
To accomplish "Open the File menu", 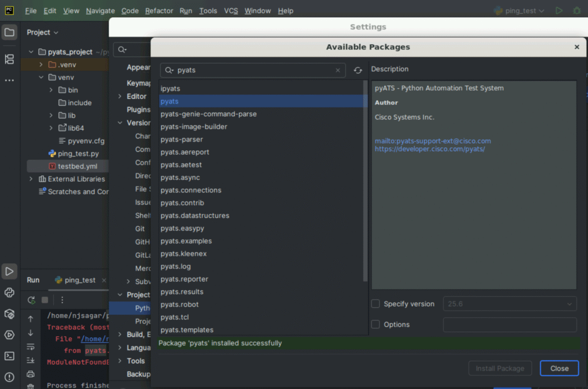I will [31, 10].
